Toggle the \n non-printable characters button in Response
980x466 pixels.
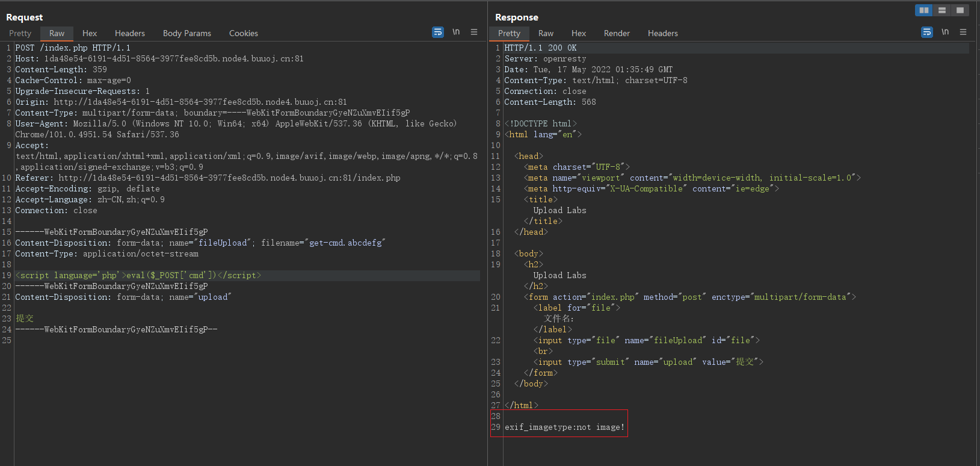(945, 32)
